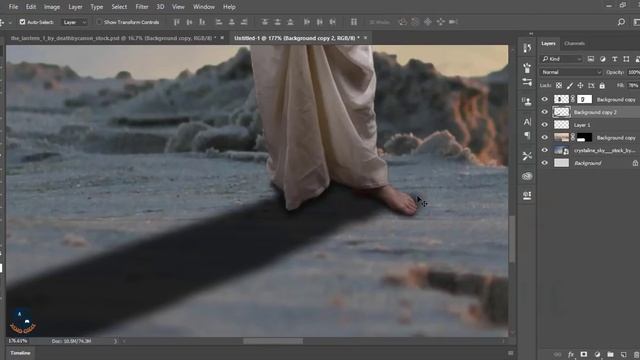The height and width of the screenshot is (360, 640).
Task: Select the Layer 1 thumbnail
Action: 561,124
